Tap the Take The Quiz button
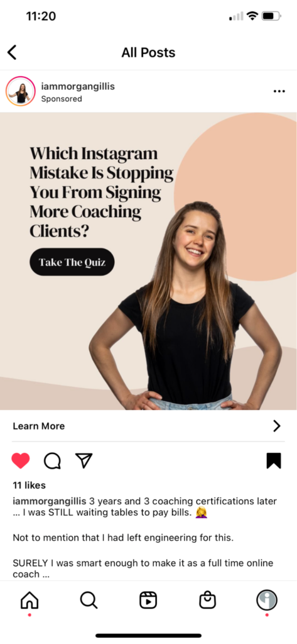The width and height of the screenshot is (297, 644). 72,262
